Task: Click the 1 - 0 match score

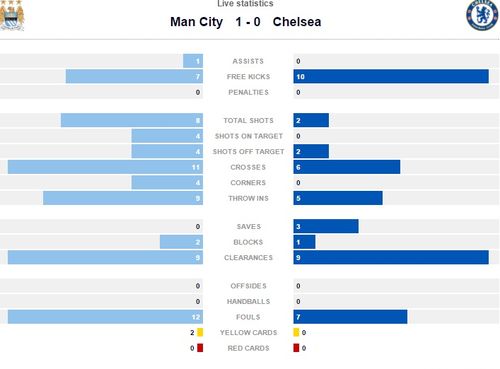Action: (x=248, y=22)
